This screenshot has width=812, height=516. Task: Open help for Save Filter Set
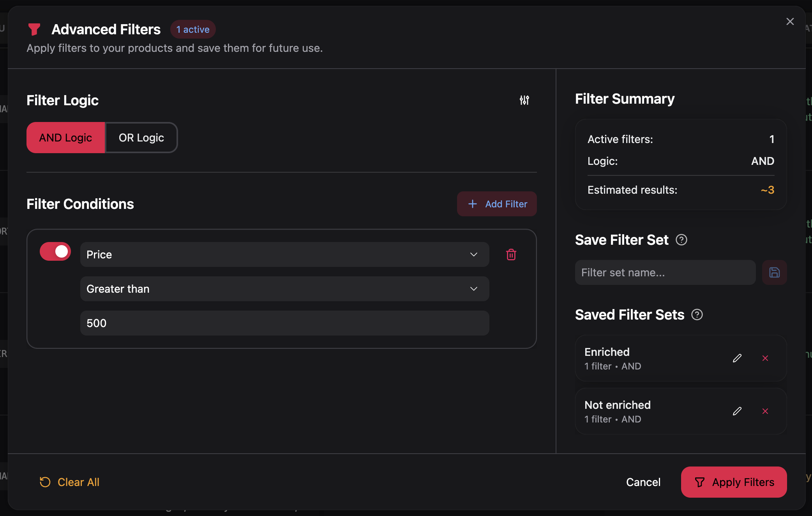(681, 240)
